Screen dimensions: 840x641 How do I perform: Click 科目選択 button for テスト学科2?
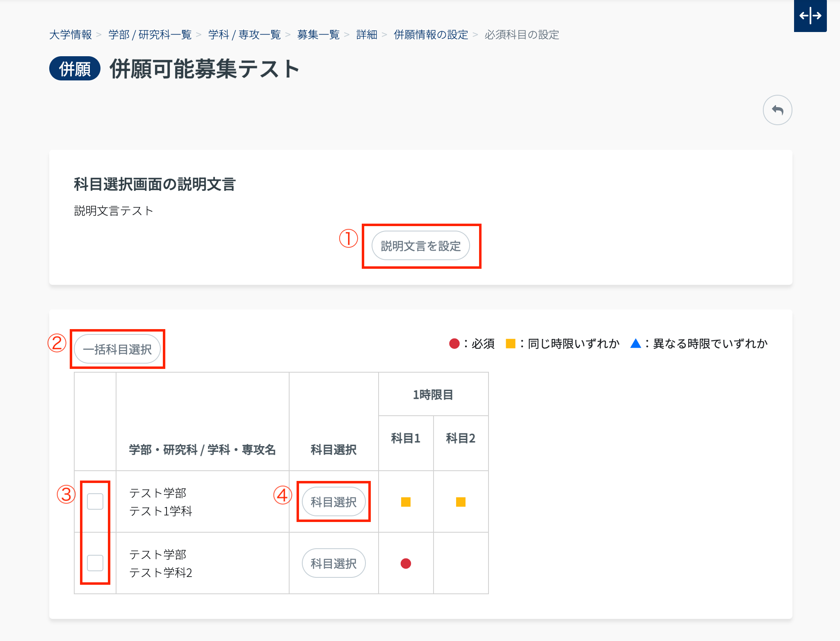[333, 563]
